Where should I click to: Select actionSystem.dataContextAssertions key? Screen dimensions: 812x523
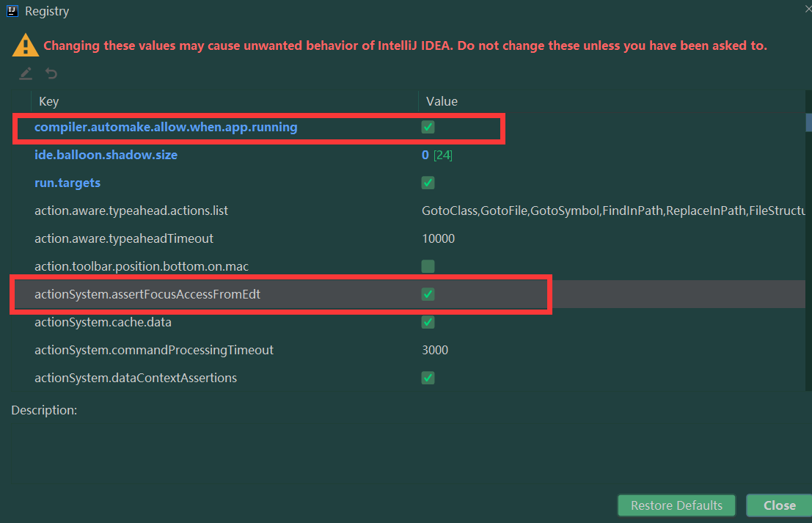[136, 378]
